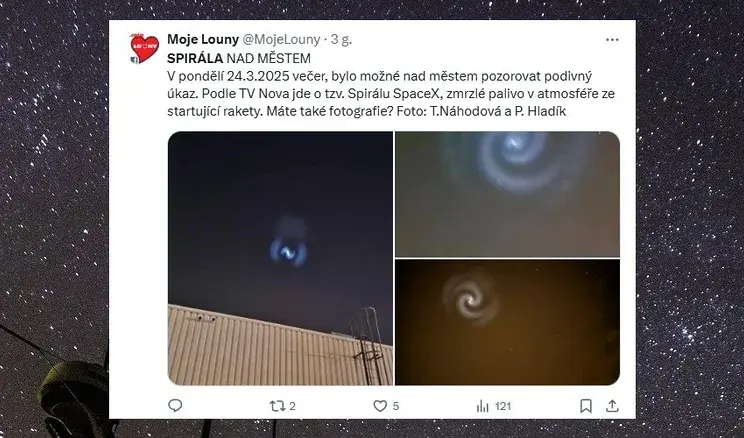Click the tweet text mentioning TV Nova

click(x=391, y=94)
